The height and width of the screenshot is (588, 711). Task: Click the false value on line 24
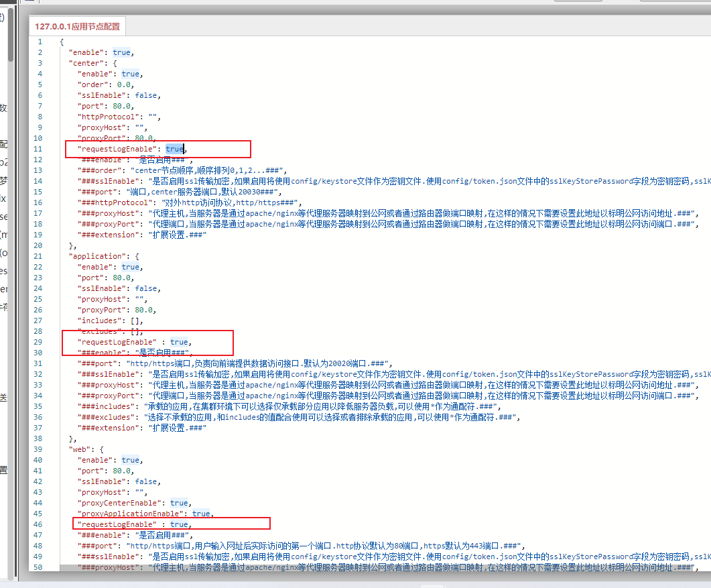point(146,288)
